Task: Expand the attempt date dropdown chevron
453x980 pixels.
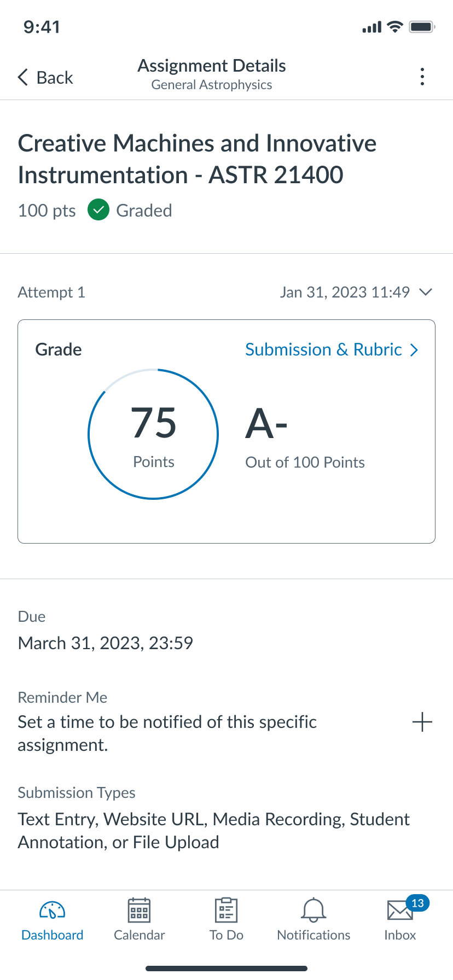Action: (x=426, y=292)
